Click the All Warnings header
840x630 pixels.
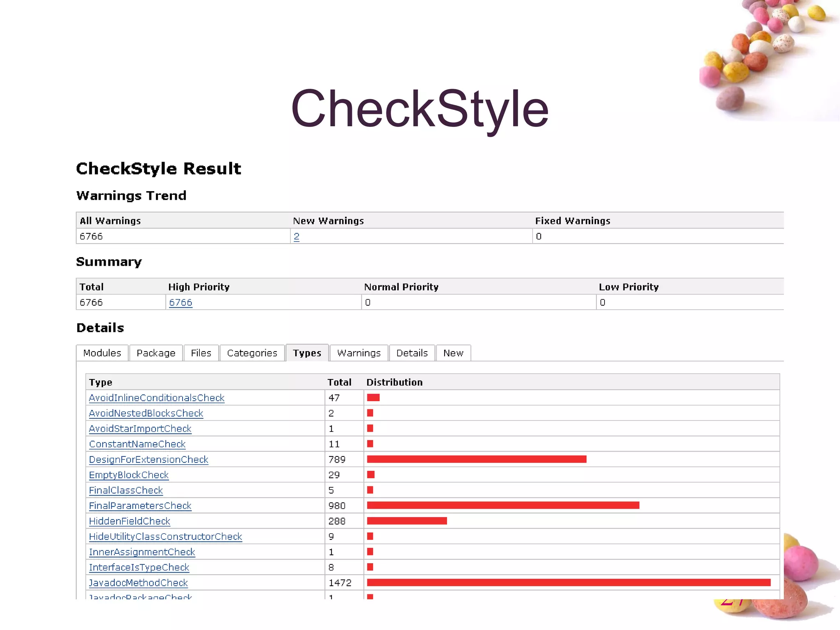[110, 221]
